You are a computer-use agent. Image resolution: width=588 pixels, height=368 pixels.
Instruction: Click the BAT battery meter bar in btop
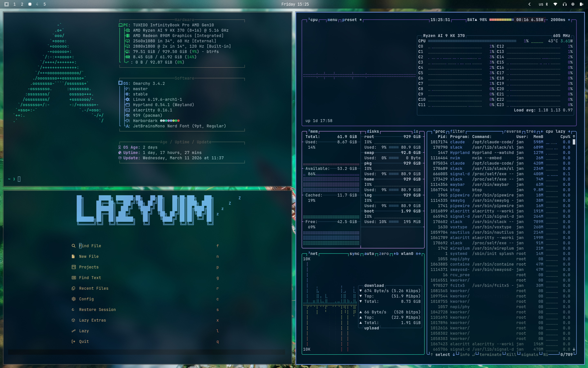pyautogui.click(x=502, y=20)
